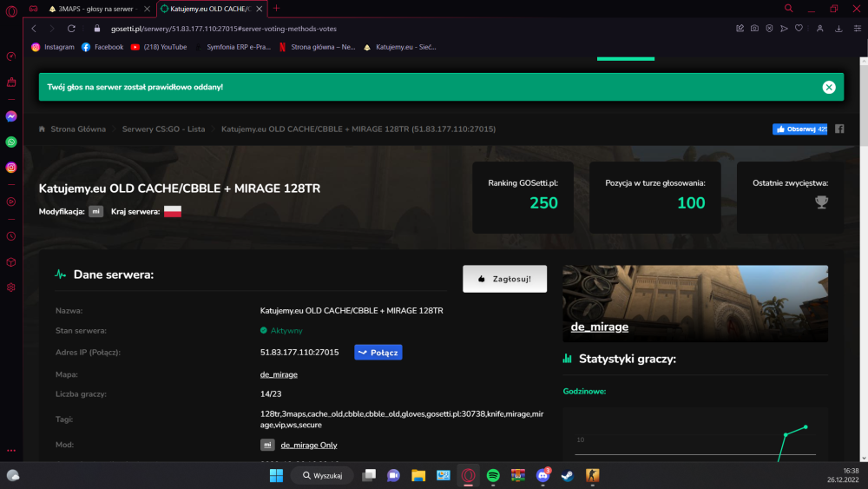Screen dimensions: 868x489
Task: Open sidebar Settings gear icon
Action: click(x=11, y=287)
